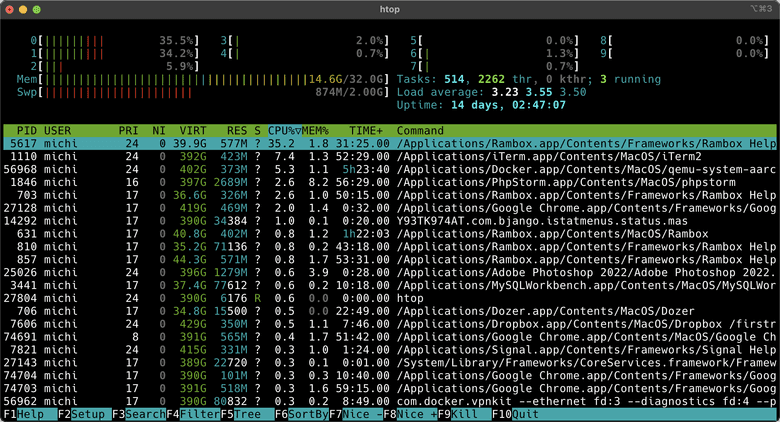The width and height of the screenshot is (780, 422).
Task: Select the CoreServices.framework process PID 27143
Action: pyautogui.click(x=390, y=363)
